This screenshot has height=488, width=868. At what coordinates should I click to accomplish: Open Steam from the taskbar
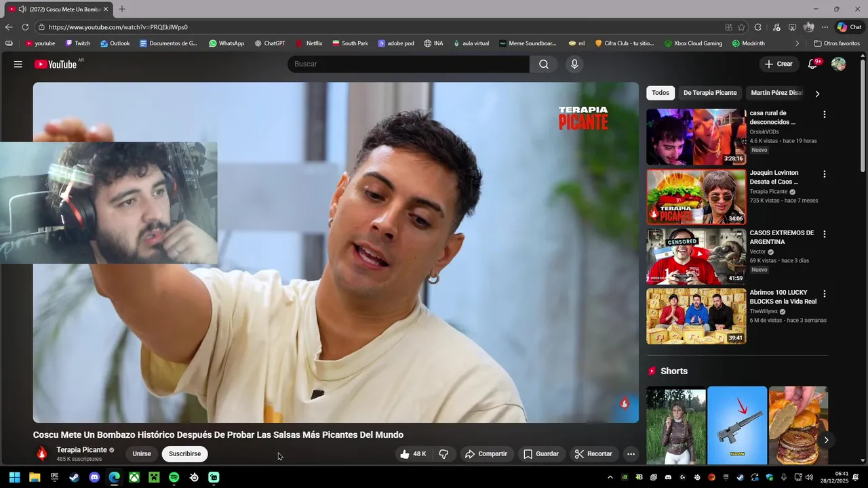pos(74,477)
